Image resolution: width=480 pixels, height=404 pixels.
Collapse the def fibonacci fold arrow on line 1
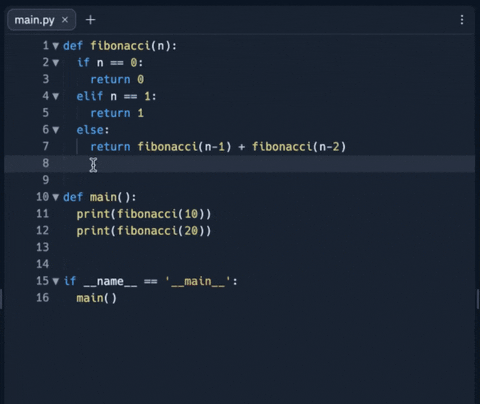tap(56, 46)
